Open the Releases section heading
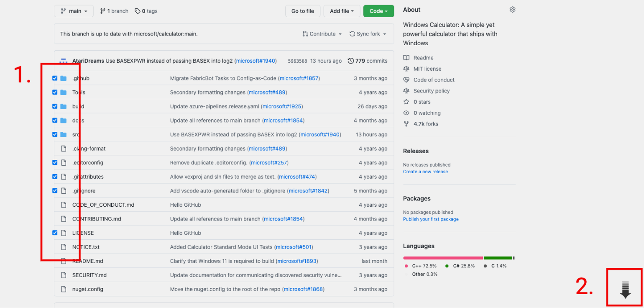The width and height of the screenshot is (644, 308). (x=416, y=151)
